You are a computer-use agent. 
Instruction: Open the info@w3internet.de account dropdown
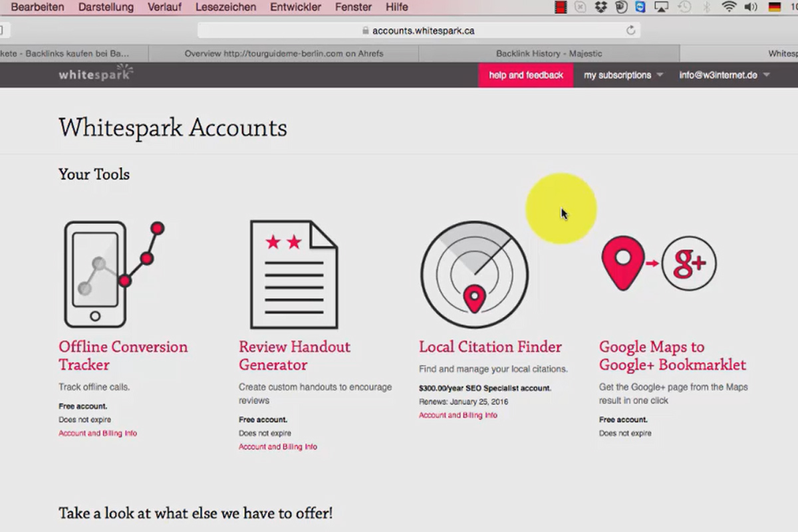click(x=724, y=75)
